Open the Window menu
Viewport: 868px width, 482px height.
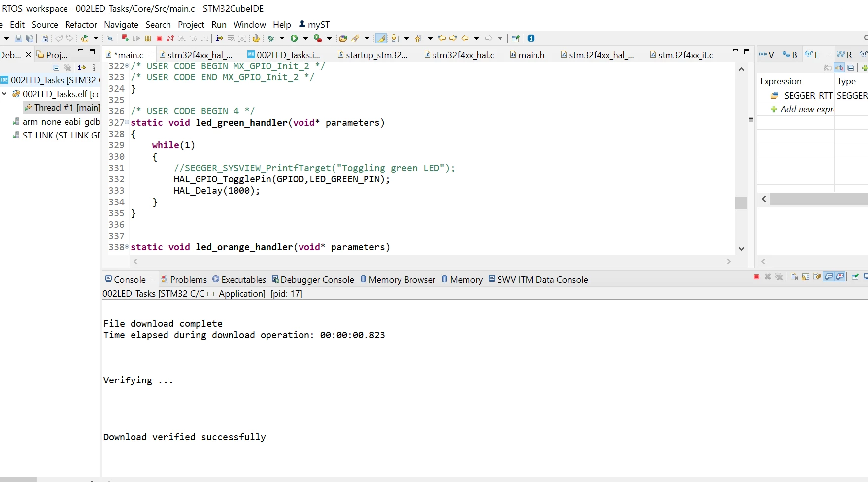pyautogui.click(x=249, y=24)
